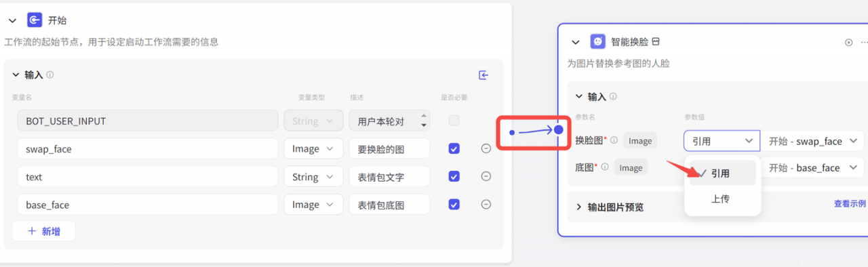Viewport: 868px width, 267px height.
Task: Click the 新增 button to add variable
Action: 43,231
